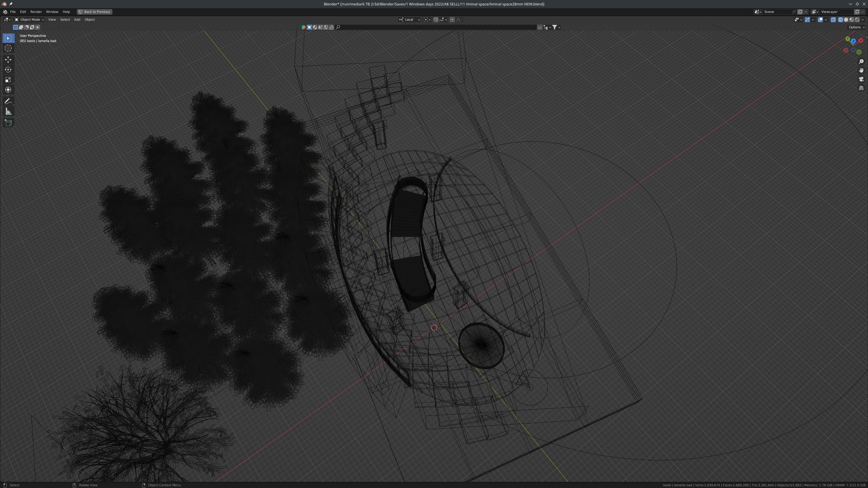Select the Cursor tool
868x488 pixels.
tap(8, 48)
